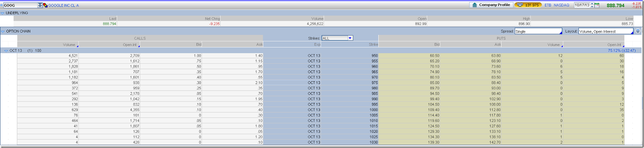Viewport: 644px width, 148px height.
Task: Click the puts Bid column header
Action: click(437, 44)
